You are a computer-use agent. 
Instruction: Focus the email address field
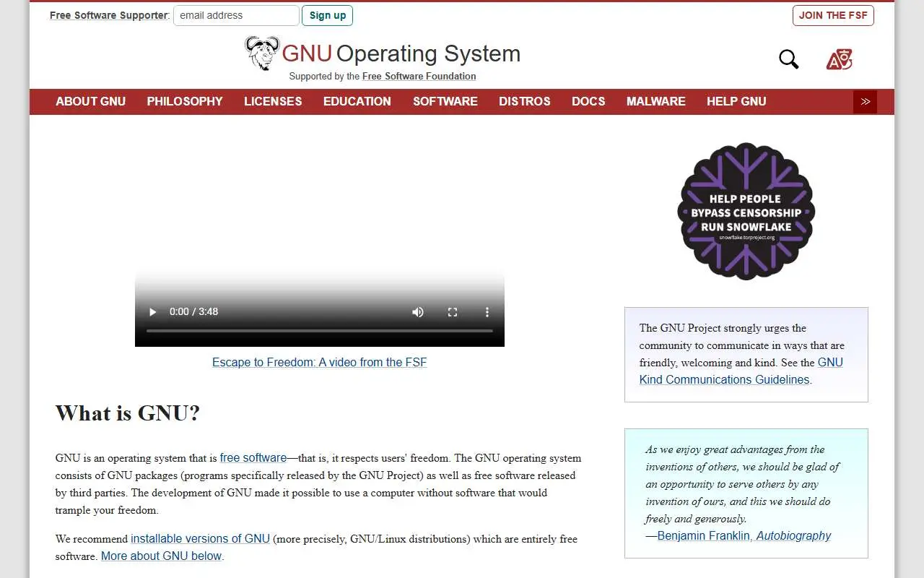point(236,15)
